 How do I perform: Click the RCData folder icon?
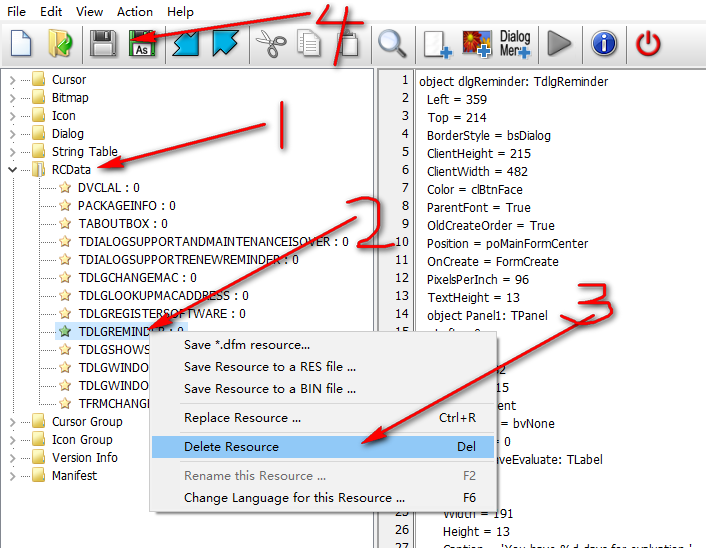pyautogui.click(x=39, y=169)
